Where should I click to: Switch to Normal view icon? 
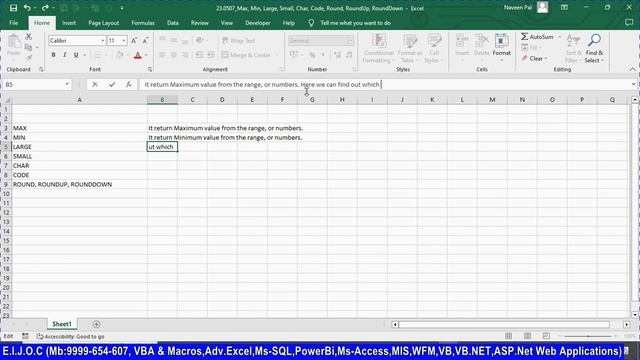tap(508, 336)
